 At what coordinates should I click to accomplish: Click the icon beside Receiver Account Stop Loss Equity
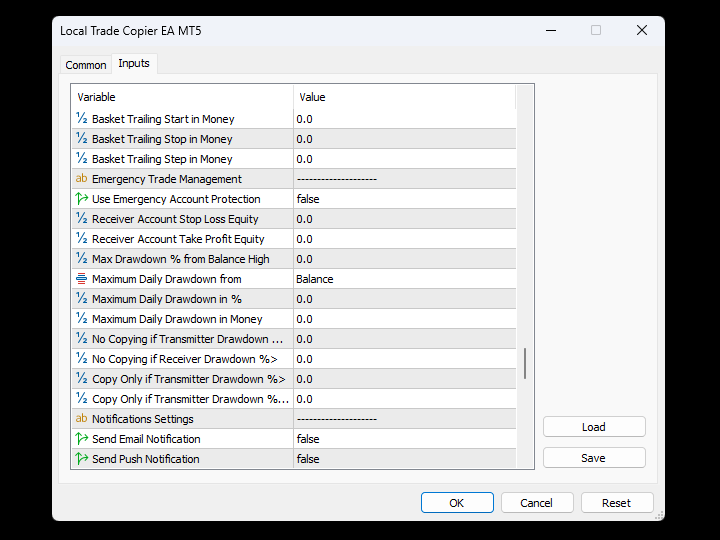tap(82, 219)
